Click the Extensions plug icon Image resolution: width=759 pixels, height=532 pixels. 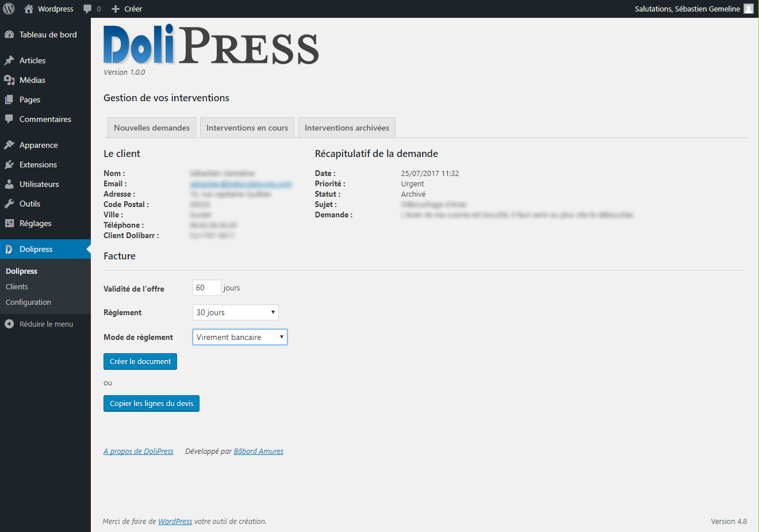(x=9, y=164)
